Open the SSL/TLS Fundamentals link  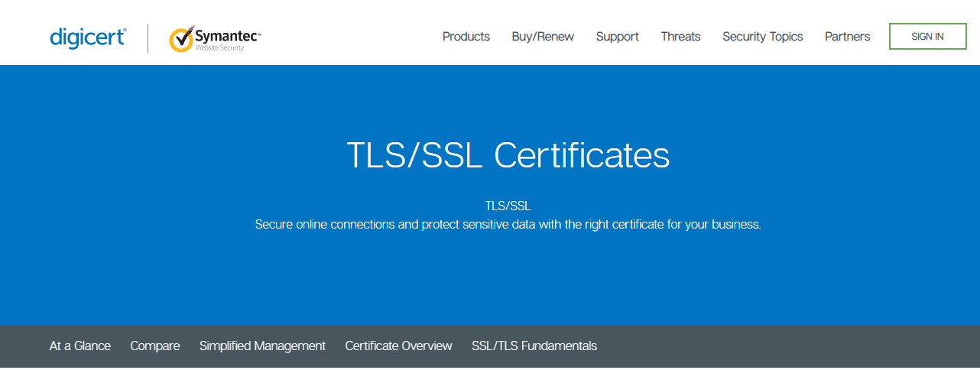tap(534, 346)
